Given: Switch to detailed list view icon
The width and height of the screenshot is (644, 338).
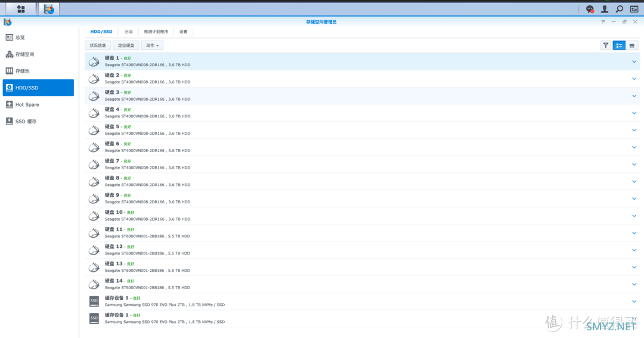Looking at the screenshot, I should [x=619, y=45].
